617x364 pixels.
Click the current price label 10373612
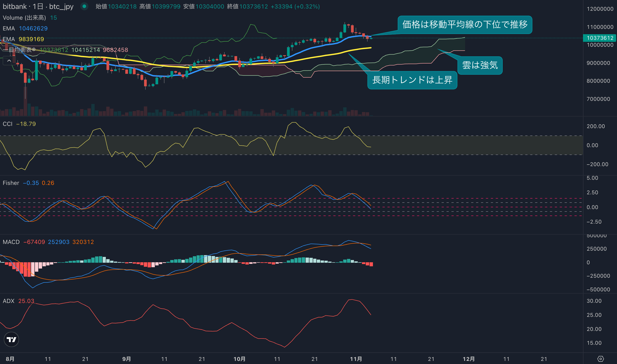pos(600,38)
